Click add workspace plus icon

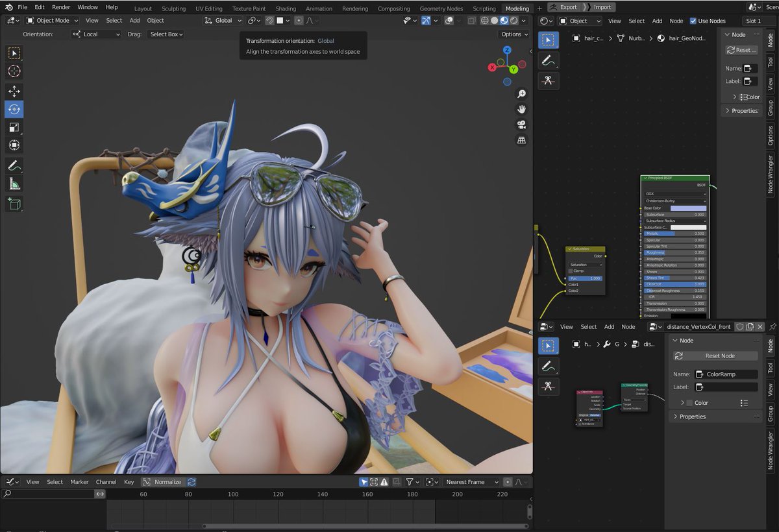tap(539, 8)
